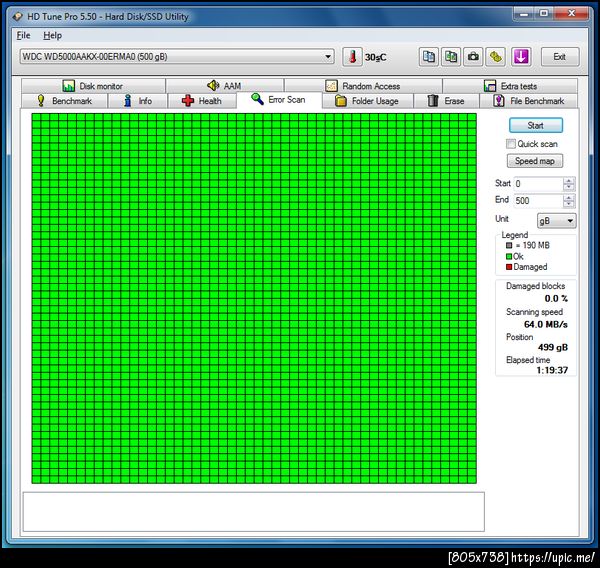Click the Start scan button

pos(535,126)
